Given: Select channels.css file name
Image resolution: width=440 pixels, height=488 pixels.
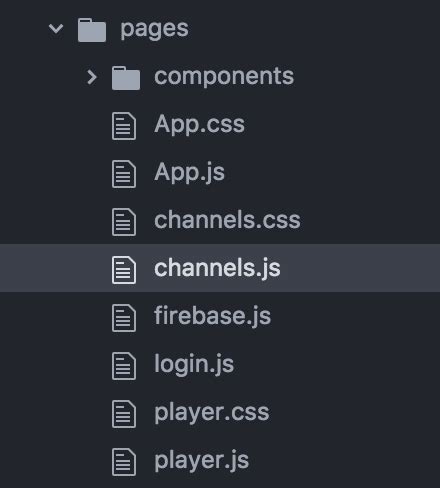Looking at the screenshot, I should click(227, 220).
